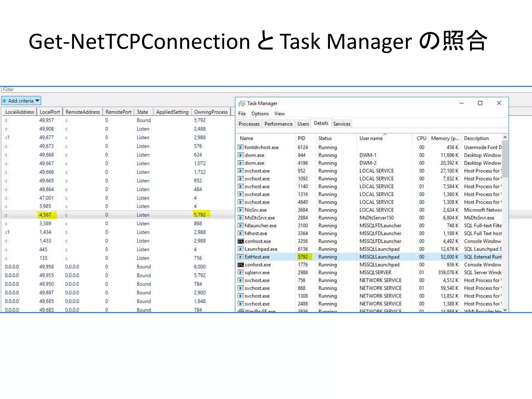Click the Filter input field
Image resolution: width=532 pixels, height=399 pixels.
[x=266, y=89]
